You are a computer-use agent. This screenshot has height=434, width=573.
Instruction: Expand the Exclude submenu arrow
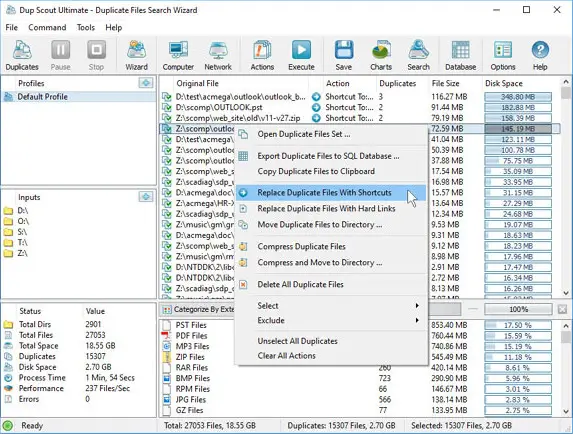pyautogui.click(x=417, y=320)
